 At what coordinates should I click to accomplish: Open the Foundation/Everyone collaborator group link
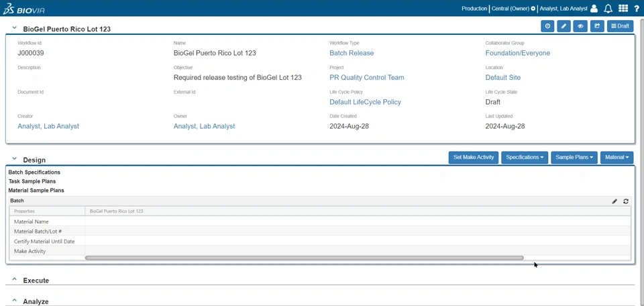coord(517,53)
